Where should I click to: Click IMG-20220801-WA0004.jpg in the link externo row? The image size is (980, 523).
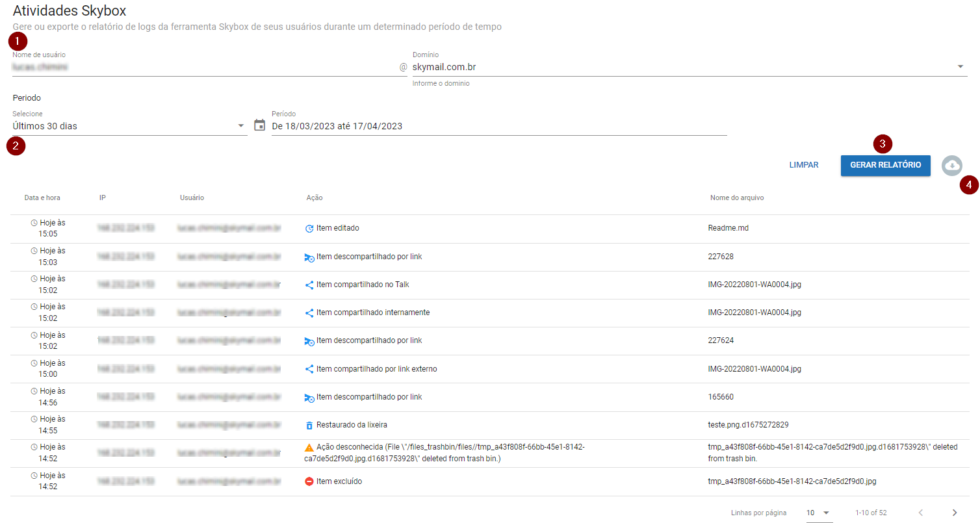coord(754,369)
